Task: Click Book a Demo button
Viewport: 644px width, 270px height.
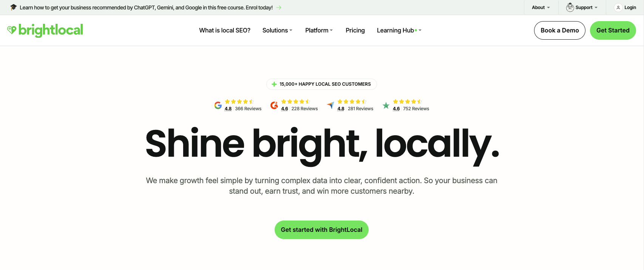Action: coord(560,30)
